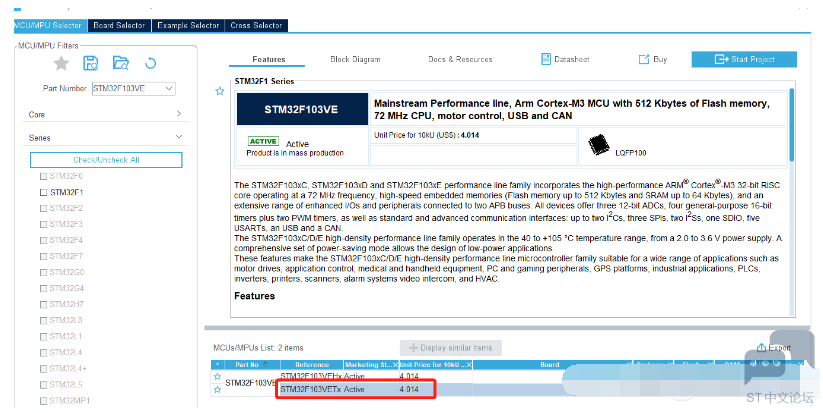Toggle the STM32F0 series checkbox
823x413 pixels.
click(44, 176)
